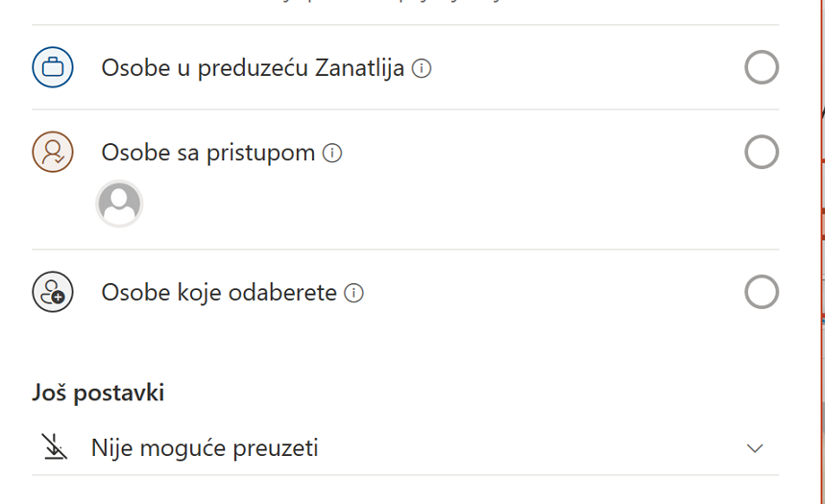This screenshot has height=504, width=825.
Task: Click the Nije moguće preuzeti text
Action: (205, 448)
